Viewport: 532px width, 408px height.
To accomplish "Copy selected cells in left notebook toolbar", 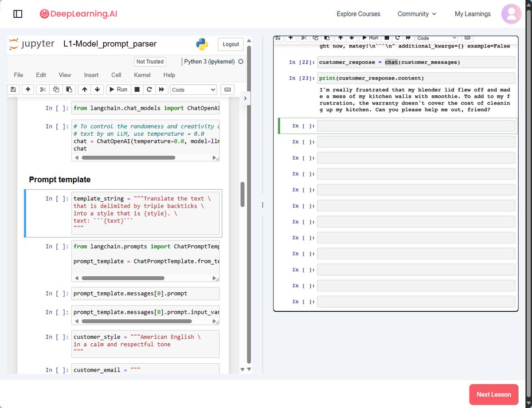I will 56,90.
